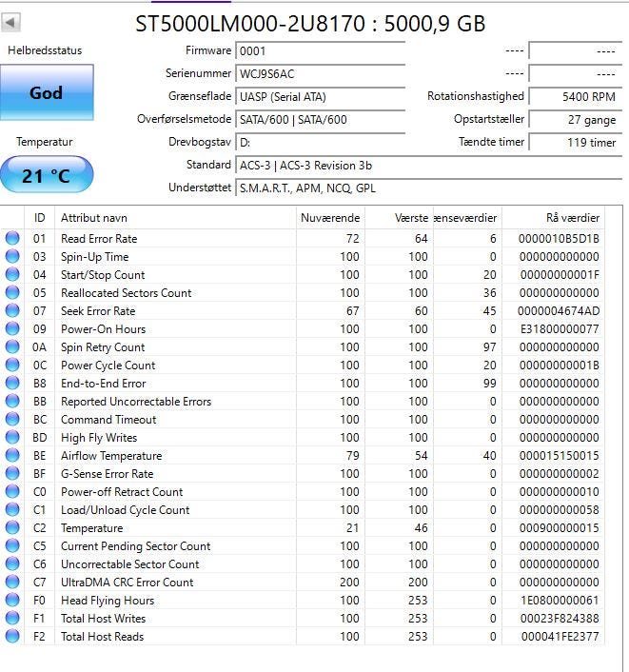Click the Overførselsmetode field SATA/600 | SATA/600

click(x=320, y=120)
